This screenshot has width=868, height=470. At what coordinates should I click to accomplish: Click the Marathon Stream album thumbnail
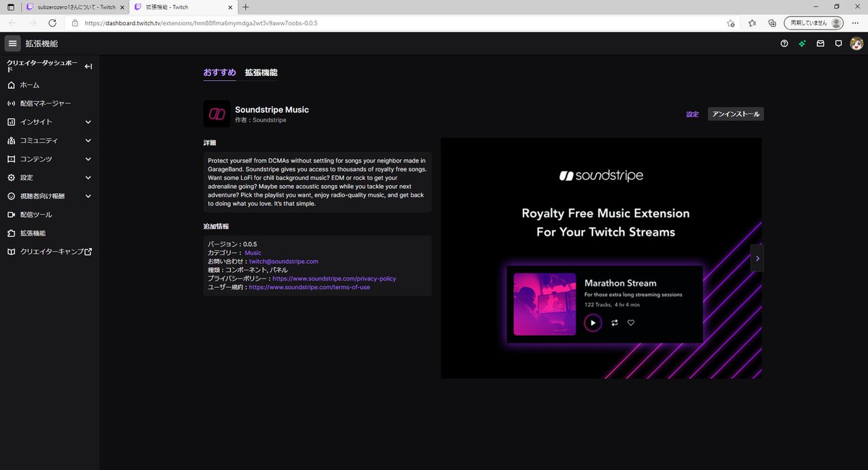[x=545, y=304]
